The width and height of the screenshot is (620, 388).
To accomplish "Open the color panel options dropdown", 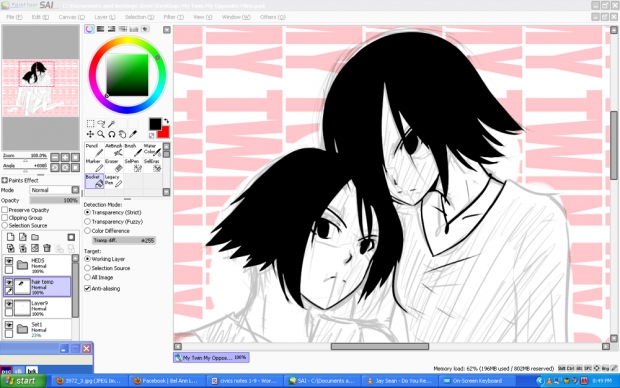I will (x=166, y=30).
